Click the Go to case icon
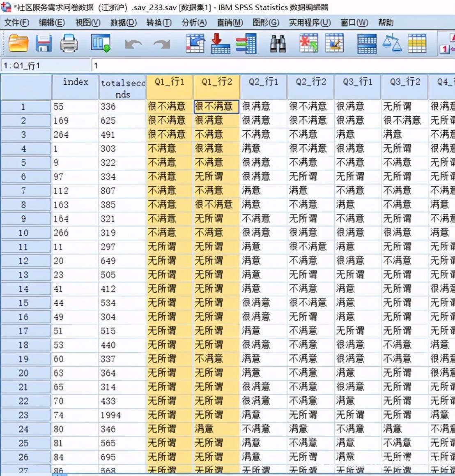The image size is (455, 476). (195, 44)
